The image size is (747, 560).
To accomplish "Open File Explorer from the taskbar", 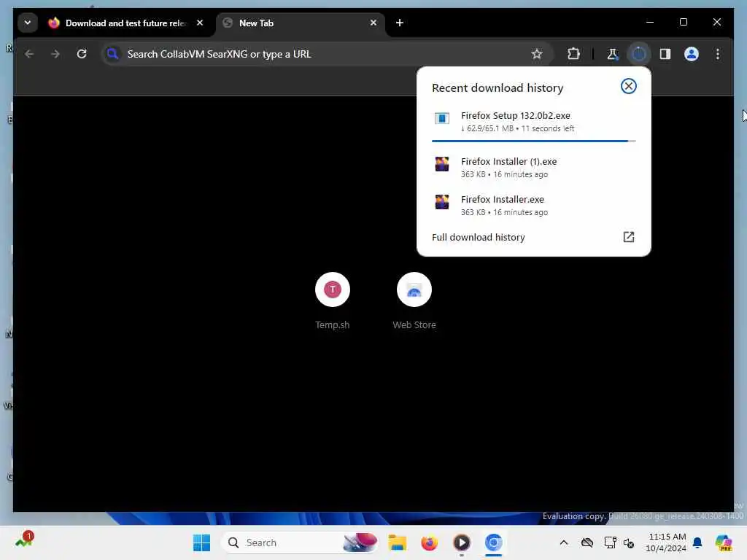I will [398, 542].
